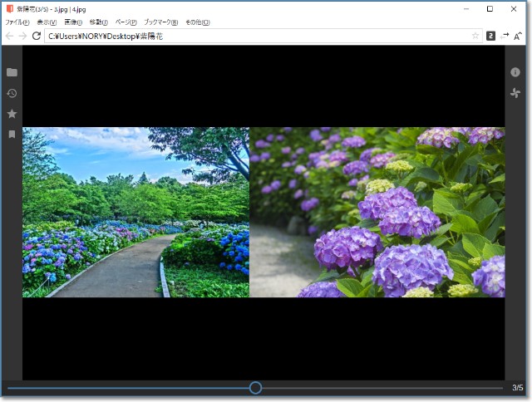
Task: Open the effects pinwheel icon panel
Action: (x=515, y=93)
